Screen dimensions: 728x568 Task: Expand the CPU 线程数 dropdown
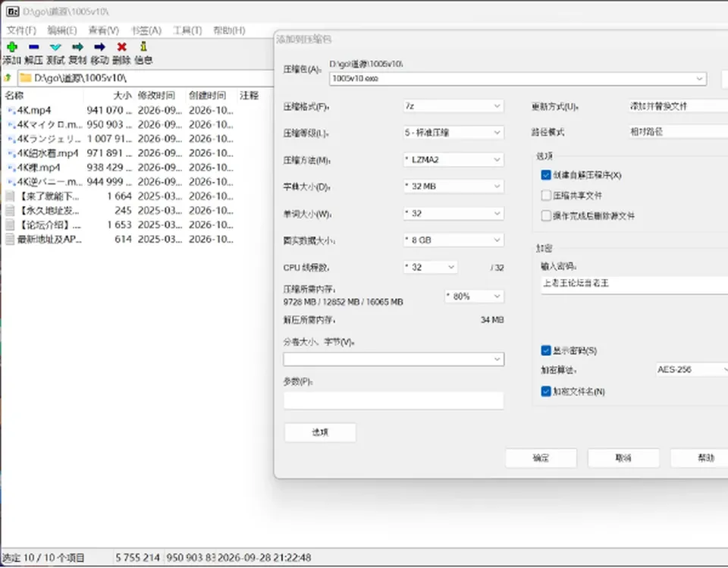point(431,268)
